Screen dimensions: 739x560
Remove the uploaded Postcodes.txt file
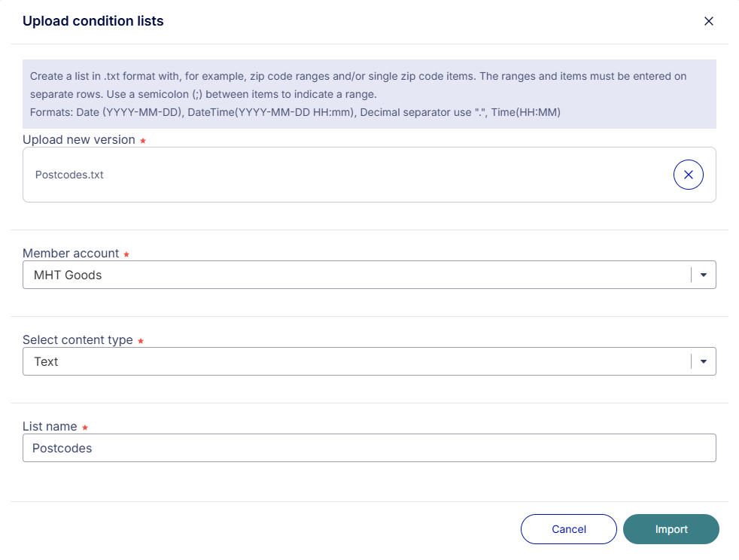pos(688,175)
